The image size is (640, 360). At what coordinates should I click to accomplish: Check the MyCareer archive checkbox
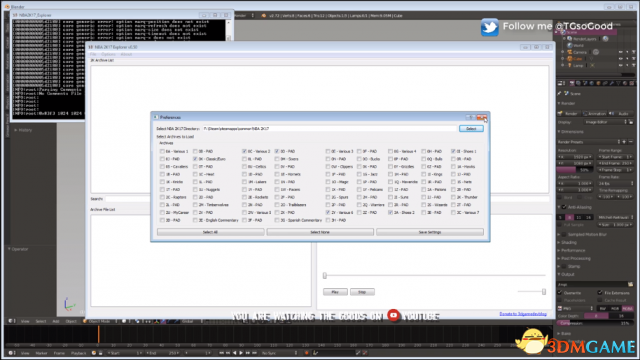pyautogui.click(x=162, y=213)
